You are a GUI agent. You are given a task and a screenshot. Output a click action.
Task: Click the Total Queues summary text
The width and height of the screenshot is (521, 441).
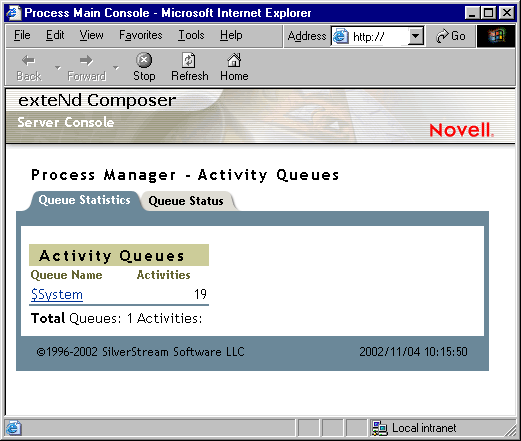point(116,318)
